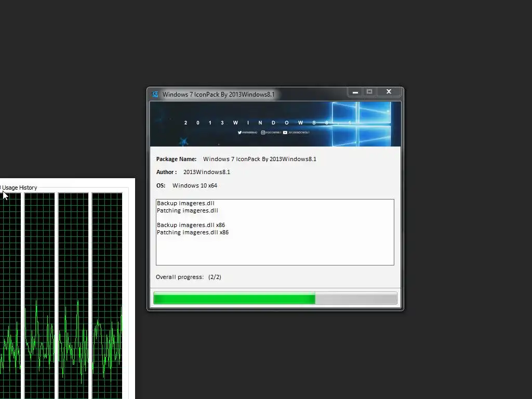Click the green overall progress bar
532x399 pixels.
tap(275, 299)
